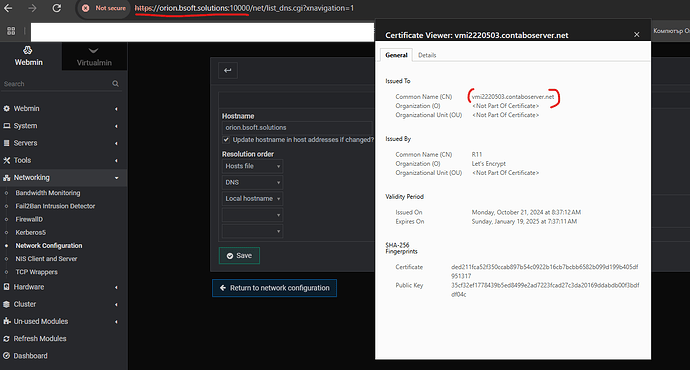Viewport: 690px width, 370px height.
Task: Click the Cluster category icon
Action: coord(7,304)
